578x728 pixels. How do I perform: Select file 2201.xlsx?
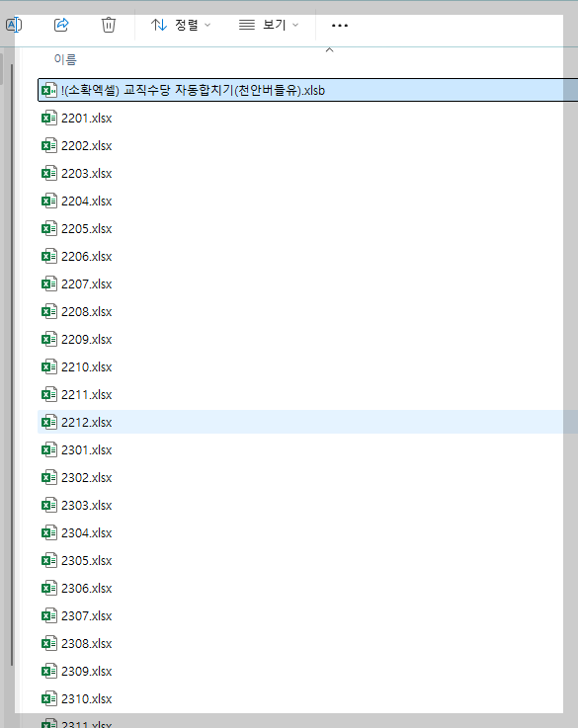86,119
